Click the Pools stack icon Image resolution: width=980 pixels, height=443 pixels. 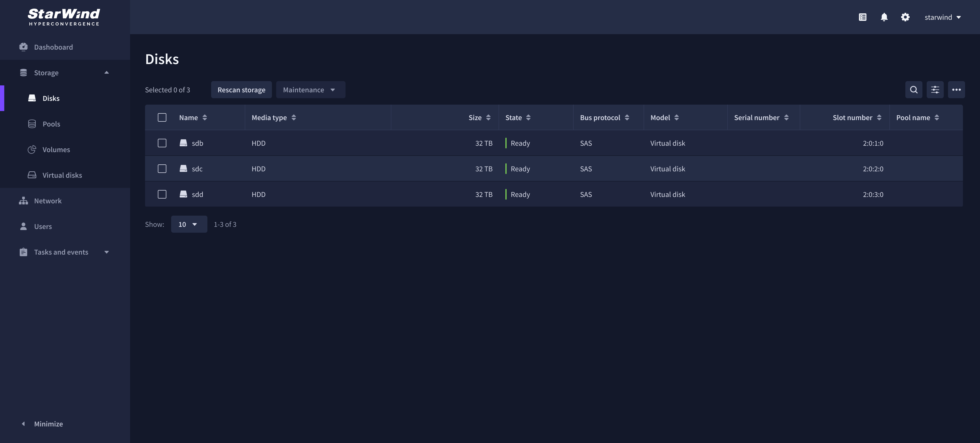[x=32, y=124]
